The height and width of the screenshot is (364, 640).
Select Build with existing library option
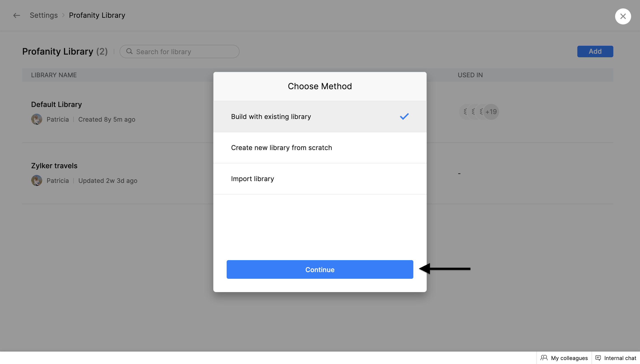(x=271, y=117)
